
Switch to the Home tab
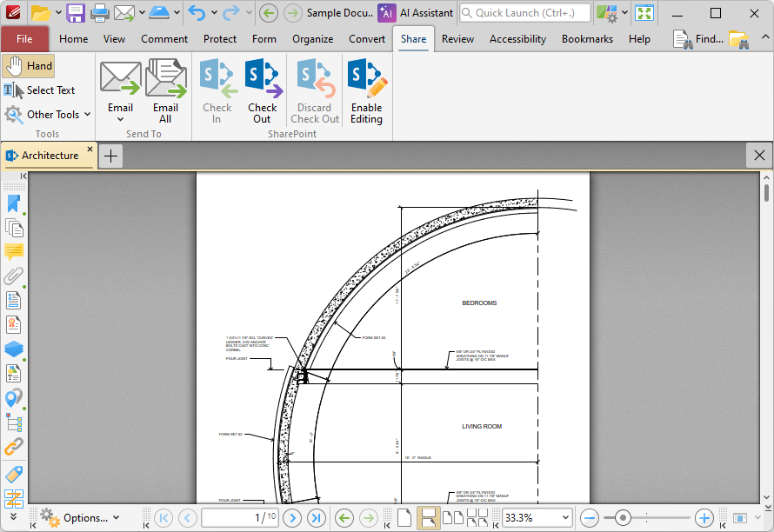click(x=74, y=39)
